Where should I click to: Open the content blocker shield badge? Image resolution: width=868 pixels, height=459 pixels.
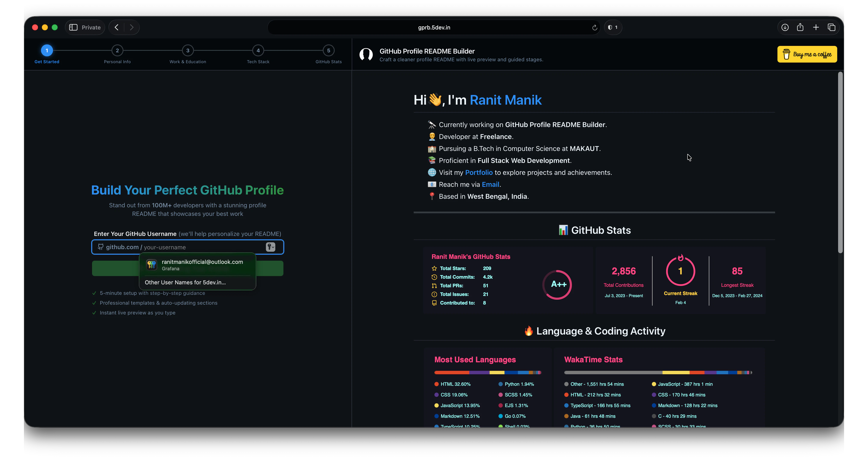click(613, 27)
